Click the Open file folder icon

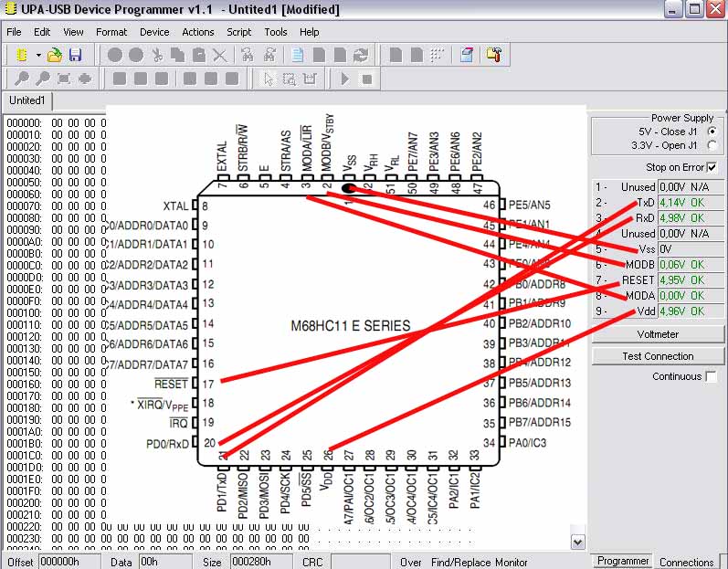pos(55,55)
